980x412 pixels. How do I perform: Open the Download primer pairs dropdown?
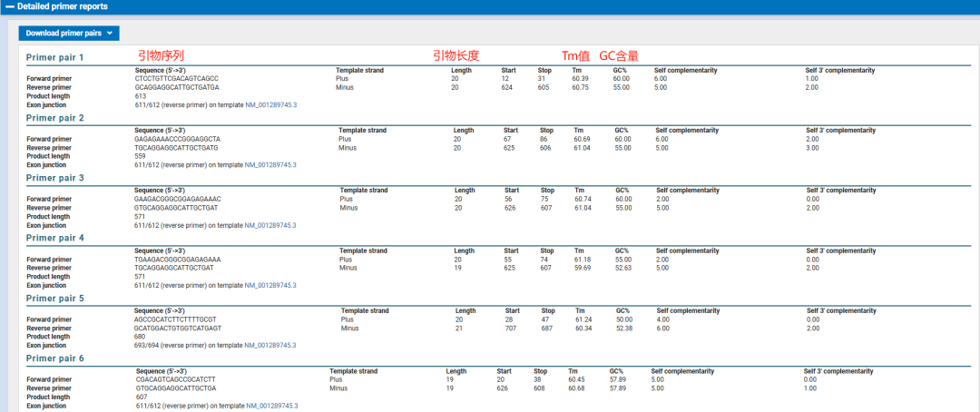pyautogui.click(x=69, y=34)
